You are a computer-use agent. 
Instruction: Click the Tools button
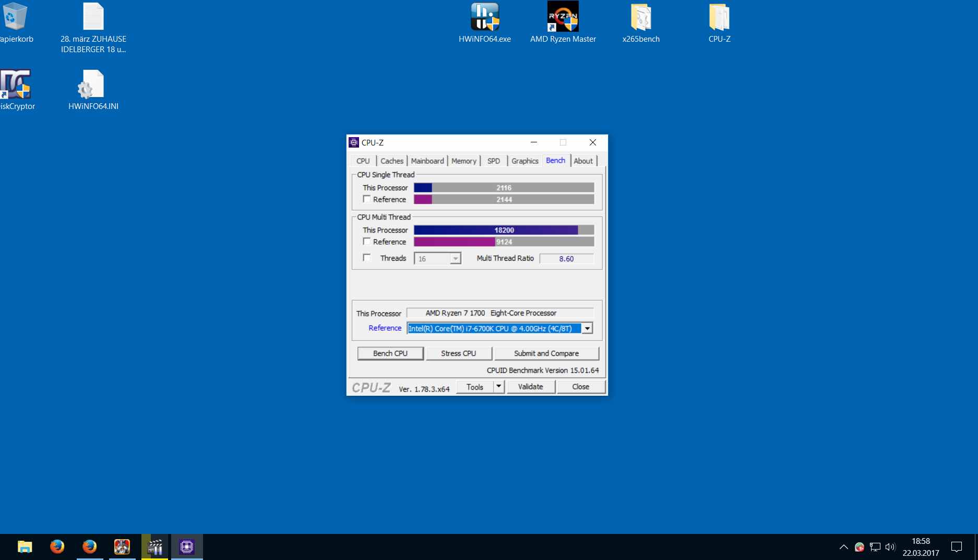click(x=475, y=386)
